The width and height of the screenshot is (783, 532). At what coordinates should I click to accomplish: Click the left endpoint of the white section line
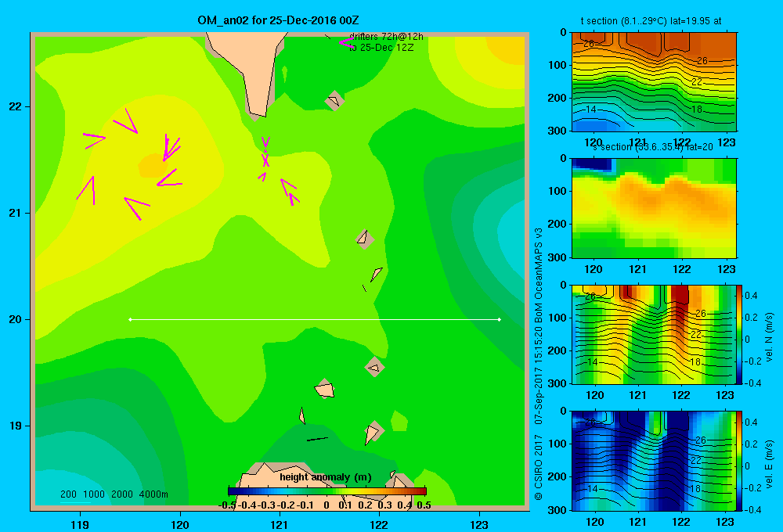130,319
